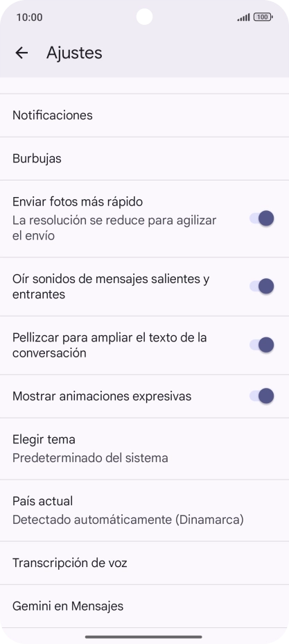Turn off message sounds switch
289x644 pixels.
261,287
